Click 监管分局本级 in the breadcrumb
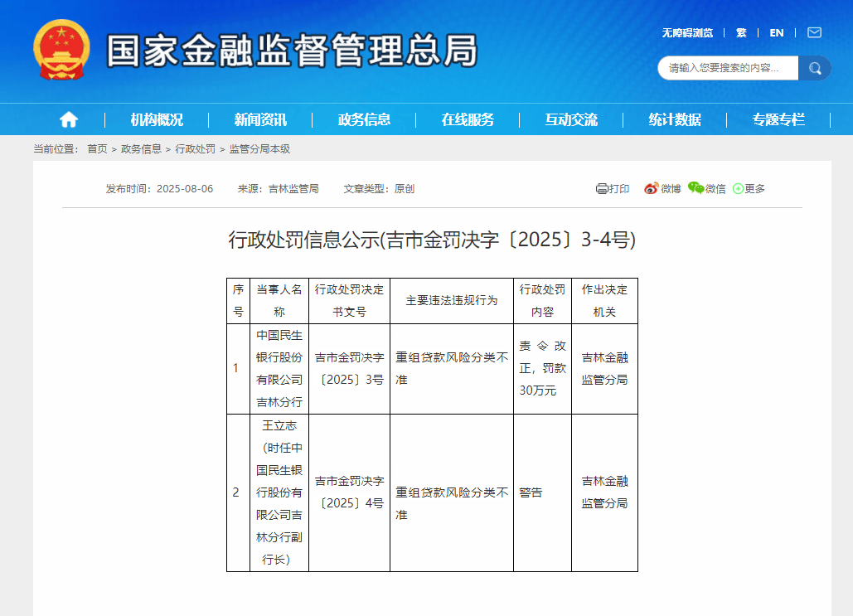Screen dimensions: 853x616 (259, 149)
